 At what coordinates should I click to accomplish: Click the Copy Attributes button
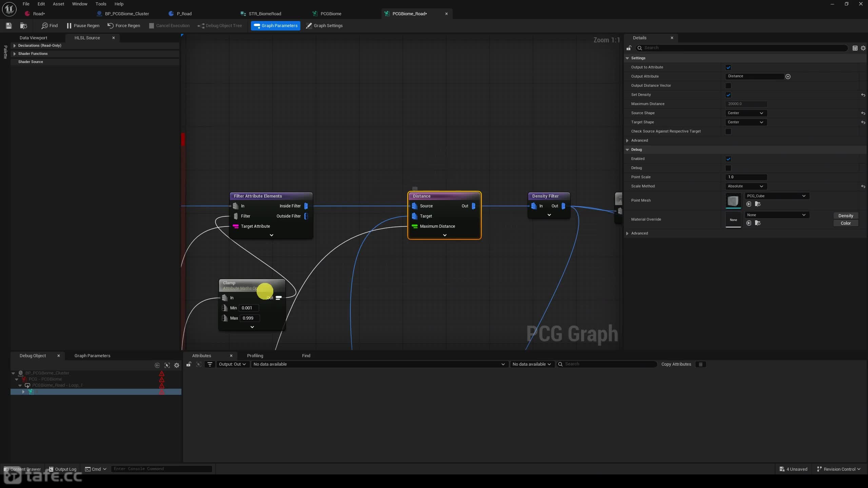676,364
